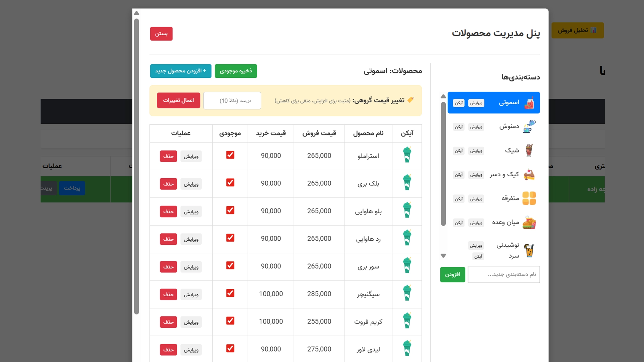Screen dimensions: 644x362
Task: Apply bulk price change via اعمال تغییرات
Action: [178, 100]
